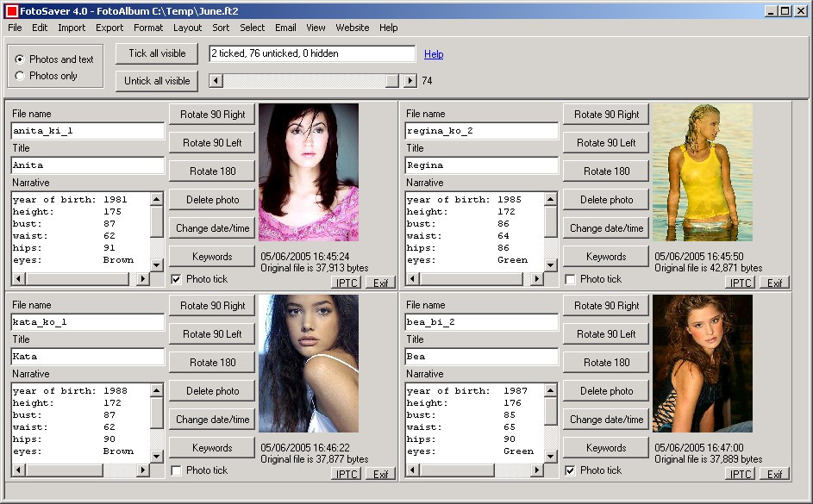Open the Import menu
The image size is (813, 504).
[72, 28]
